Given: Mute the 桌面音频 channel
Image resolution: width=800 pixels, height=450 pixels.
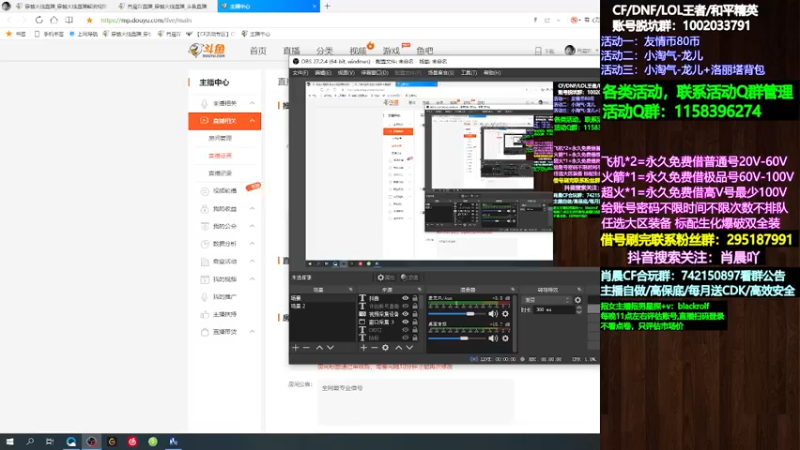Looking at the screenshot, I should tap(493, 338).
